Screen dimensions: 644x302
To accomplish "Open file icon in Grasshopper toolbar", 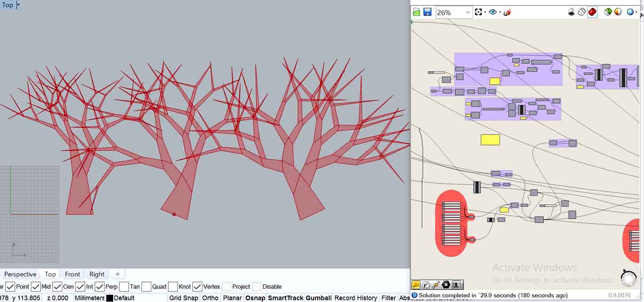I will [x=416, y=12].
